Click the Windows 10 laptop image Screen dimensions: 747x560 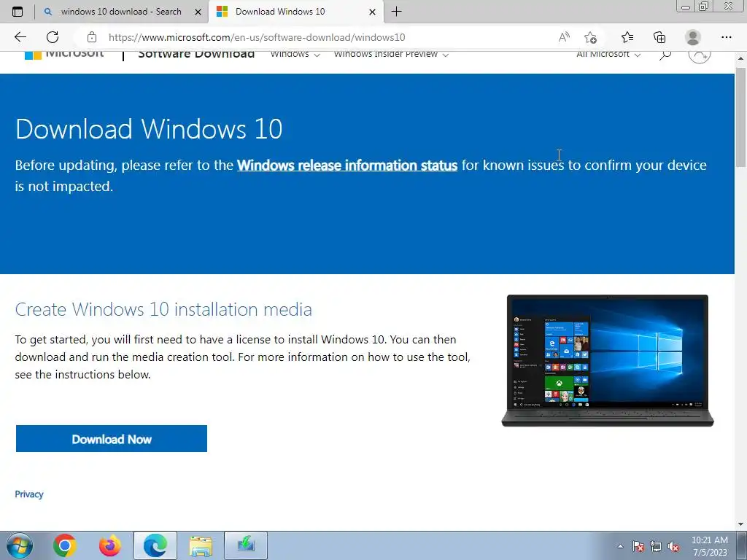pos(608,360)
